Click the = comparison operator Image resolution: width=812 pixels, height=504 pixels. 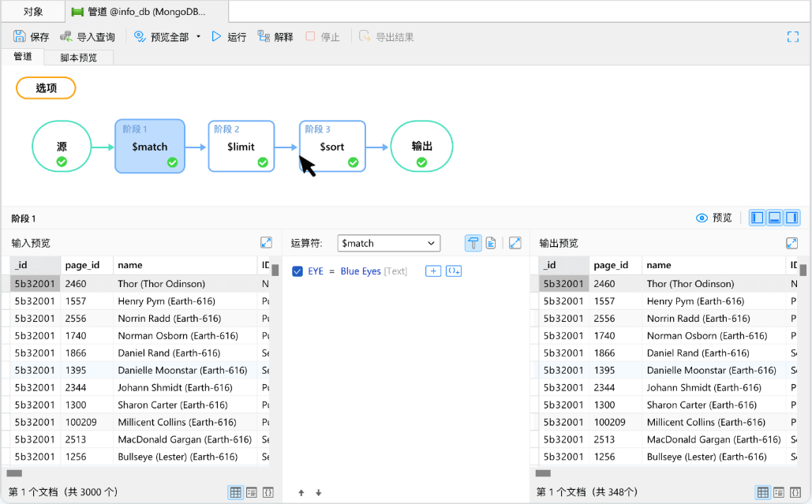332,271
